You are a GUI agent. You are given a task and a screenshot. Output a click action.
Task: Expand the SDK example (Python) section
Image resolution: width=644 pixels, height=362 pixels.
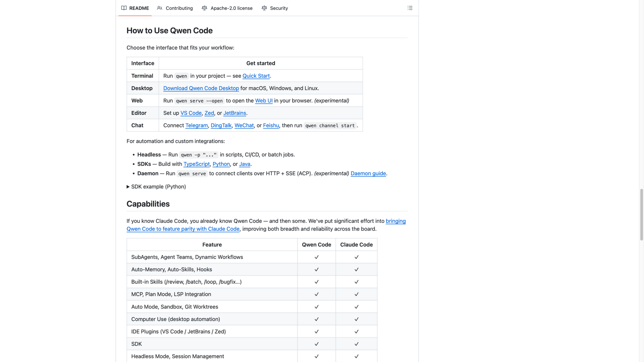(156, 187)
